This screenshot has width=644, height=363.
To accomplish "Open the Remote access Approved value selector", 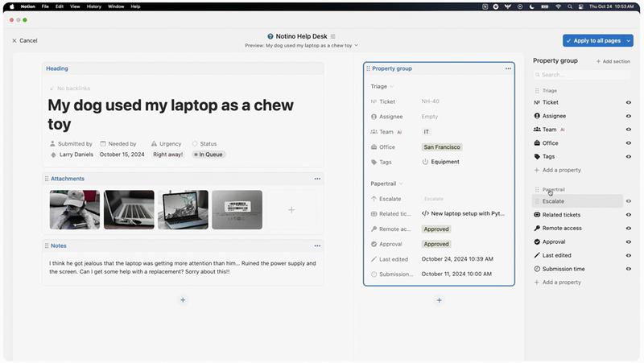I will tap(436, 229).
